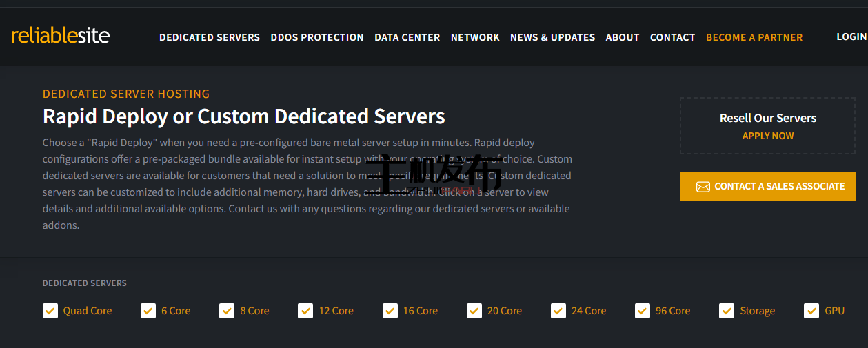Image resolution: width=868 pixels, height=348 pixels.
Task: Open the DDoS Protection menu item
Action: coord(317,37)
